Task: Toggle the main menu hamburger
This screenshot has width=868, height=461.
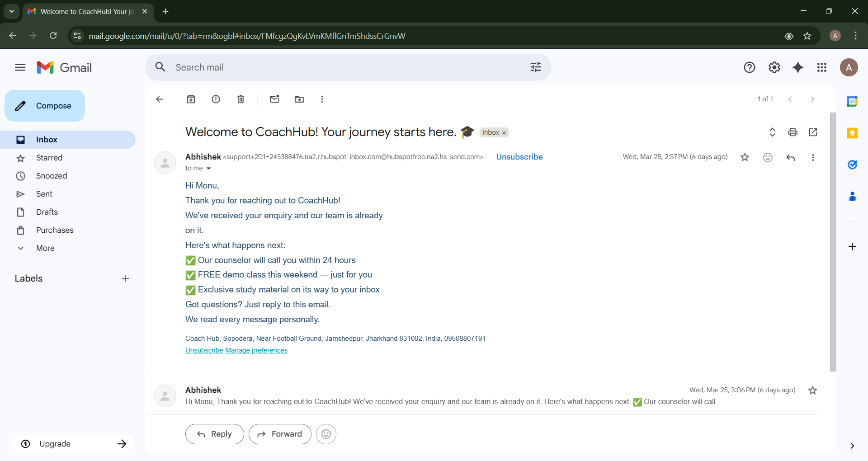Action: (x=20, y=67)
